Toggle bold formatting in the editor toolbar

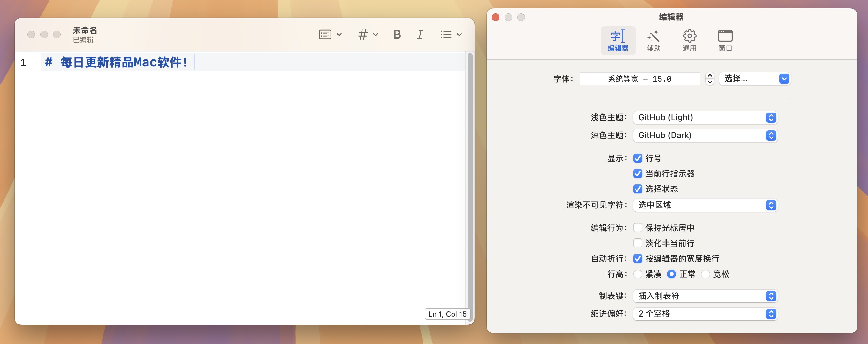click(397, 34)
